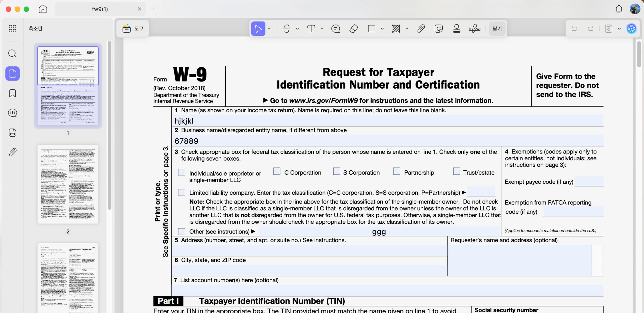Click the Other field containing ggg
The height and width of the screenshot is (313, 644).
coord(379,231)
